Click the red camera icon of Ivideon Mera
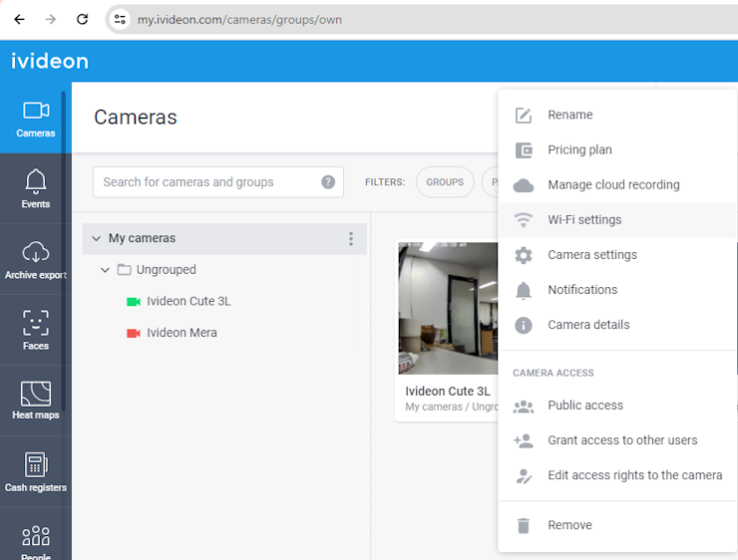This screenshot has height=560, width=738. (134, 334)
